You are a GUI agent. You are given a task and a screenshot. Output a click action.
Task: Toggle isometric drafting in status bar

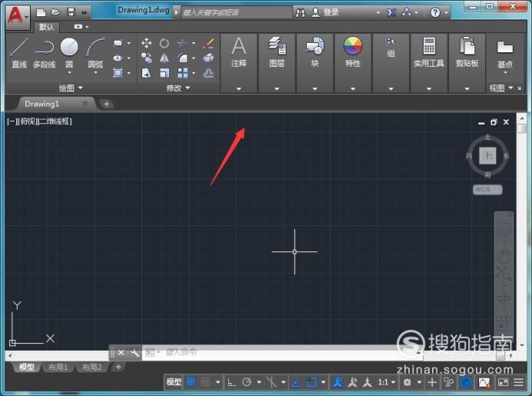[x=271, y=382]
